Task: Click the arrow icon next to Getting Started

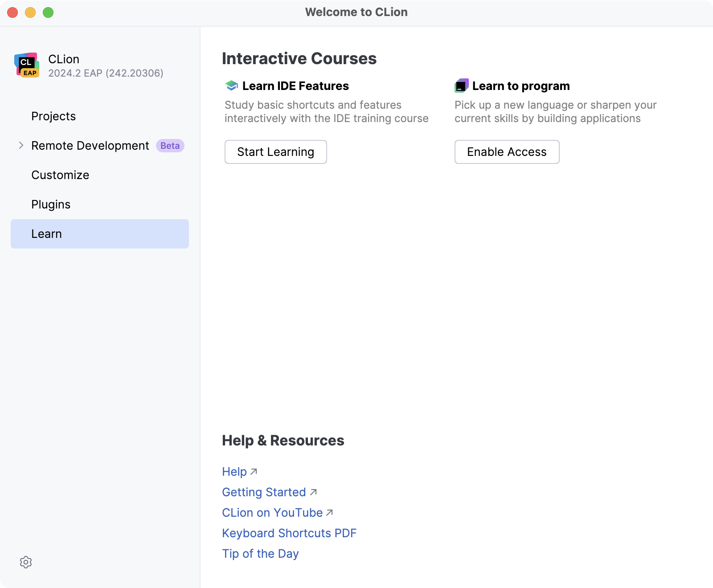Action: coord(313,492)
